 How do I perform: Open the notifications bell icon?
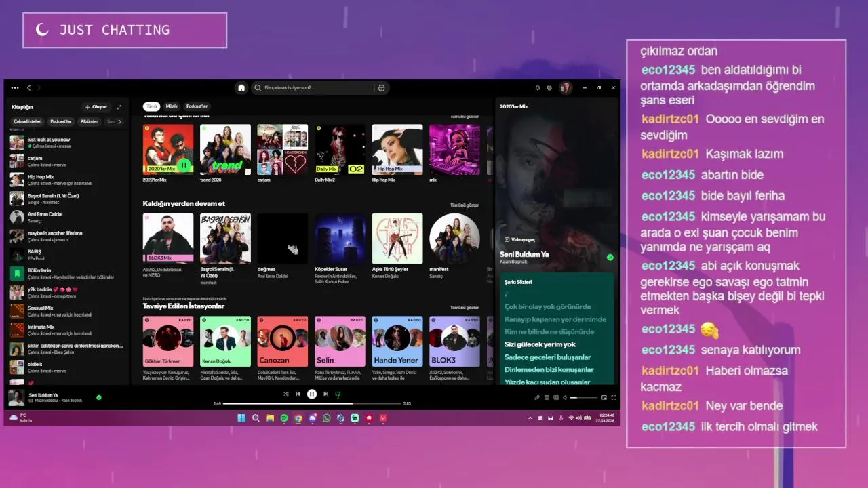(x=538, y=88)
